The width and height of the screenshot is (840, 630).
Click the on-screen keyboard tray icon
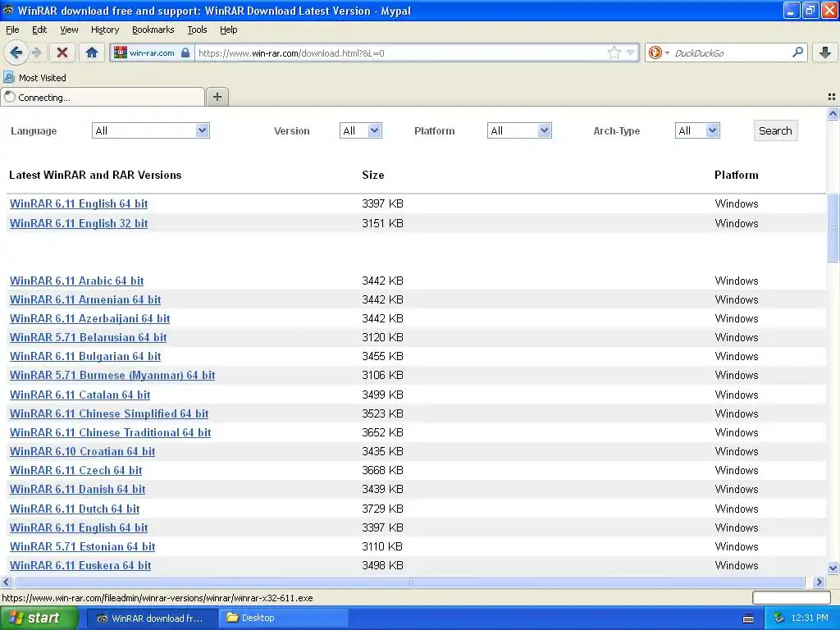tap(748, 619)
